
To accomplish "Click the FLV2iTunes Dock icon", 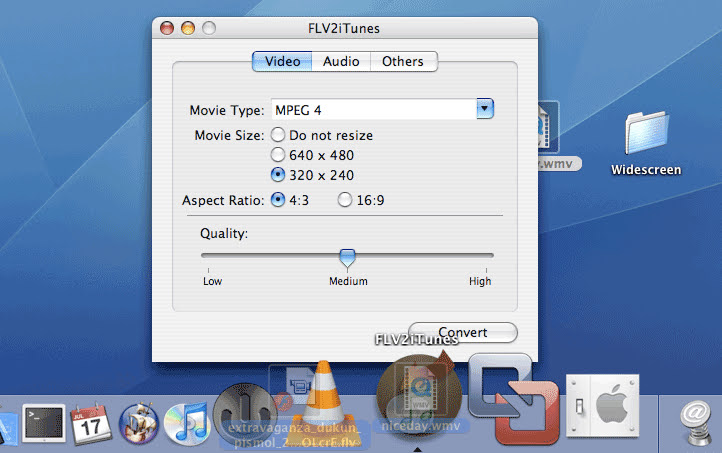I will coord(418,395).
